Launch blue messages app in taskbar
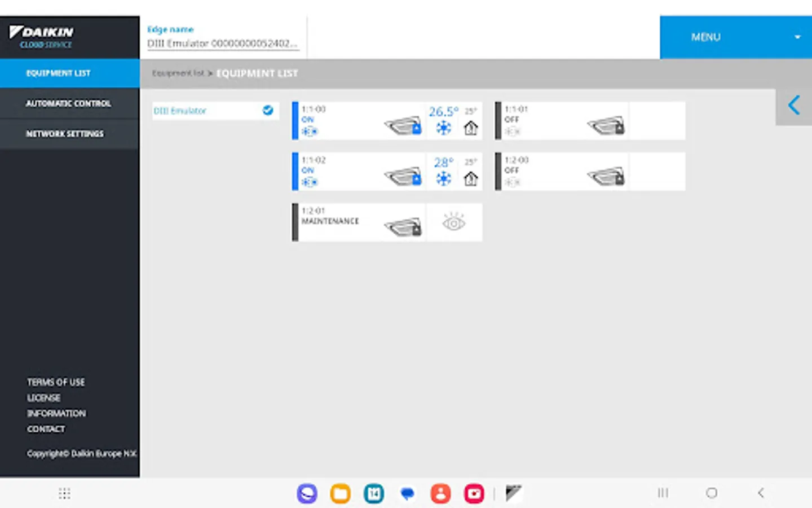This screenshot has height=508, width=812. point(407,494)
